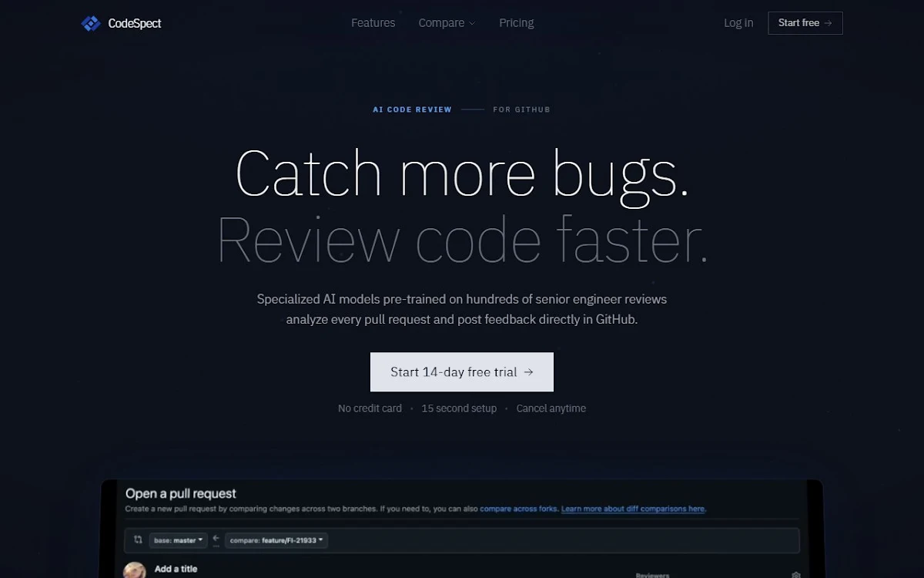The image size is (924, 578).
Task: Go to the Pricing page
Action: 516,23
